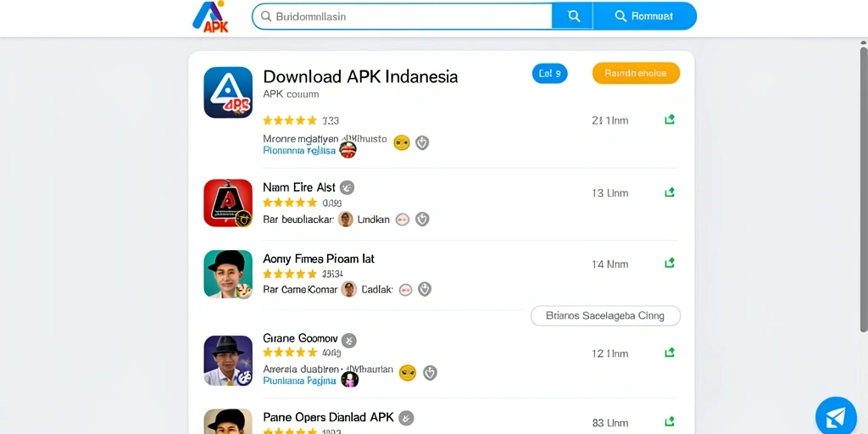
Task: Click face icon in Aomy Fimes row
Action: pyautogui.click(x=406, y=290)
